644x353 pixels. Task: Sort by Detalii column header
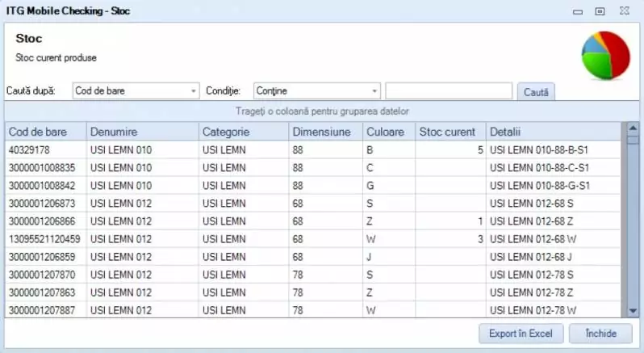click(554, 132)
